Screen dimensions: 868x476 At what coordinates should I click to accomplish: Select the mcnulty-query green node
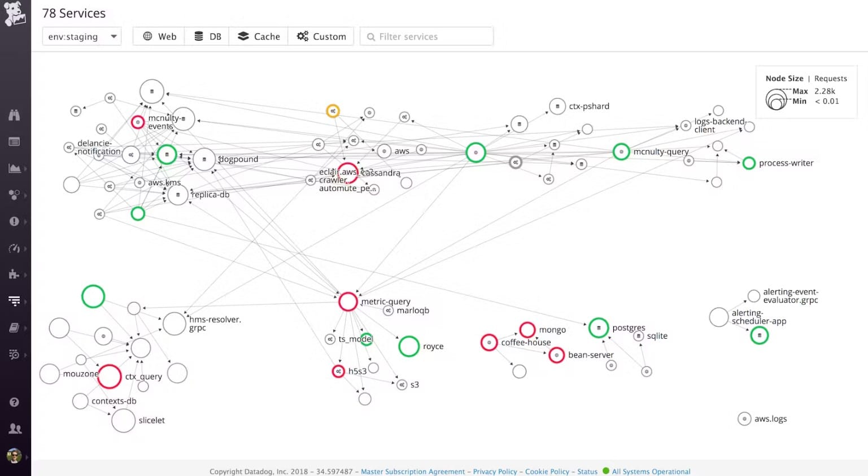coord(621,151)
